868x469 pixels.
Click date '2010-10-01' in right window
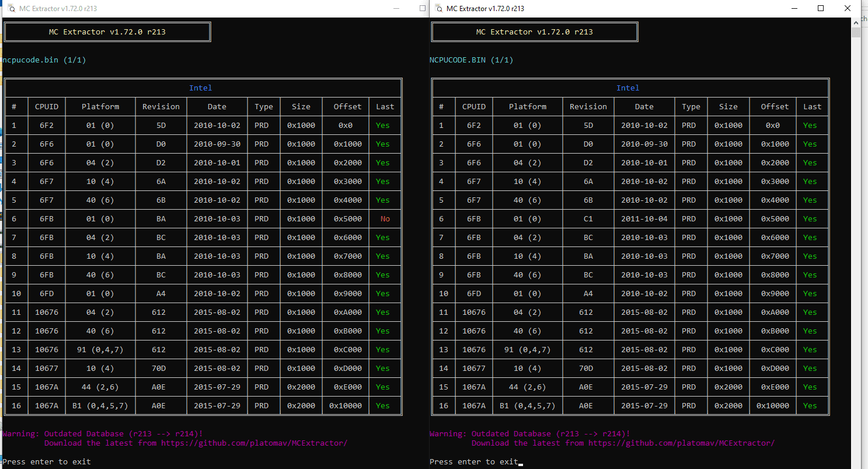coord(644,163)
